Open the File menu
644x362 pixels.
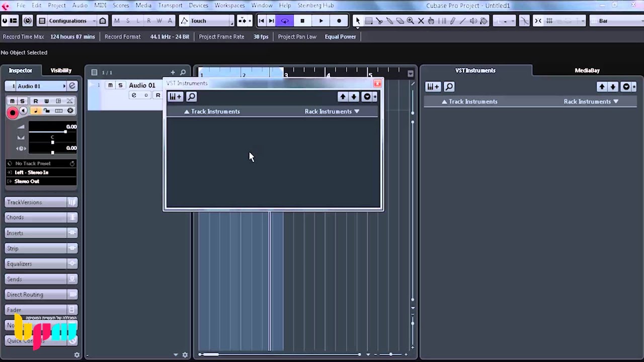(x=21, y=5)
